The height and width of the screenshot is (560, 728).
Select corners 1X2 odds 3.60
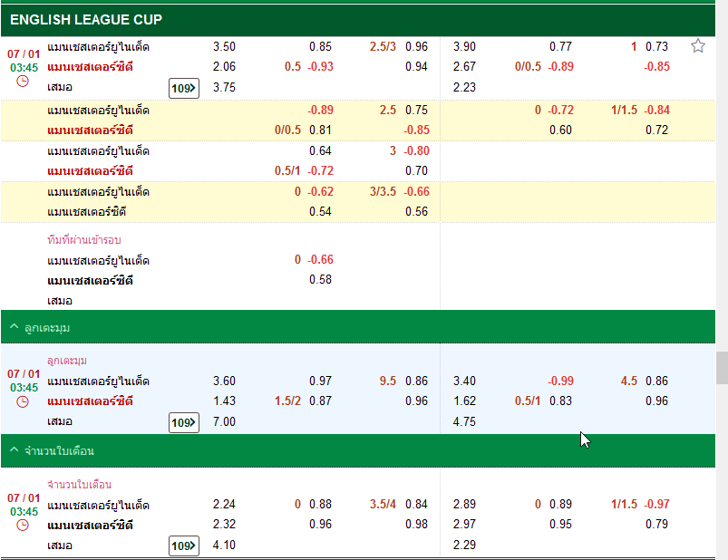(x=224, y=381)
